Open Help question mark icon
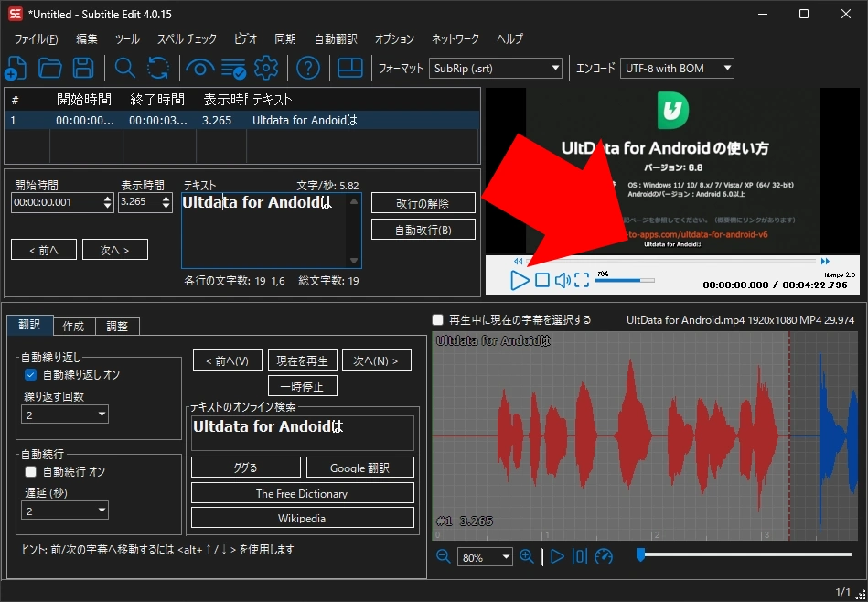The height and width of the screenshot is (602, 868). click(x=308, y=68)
